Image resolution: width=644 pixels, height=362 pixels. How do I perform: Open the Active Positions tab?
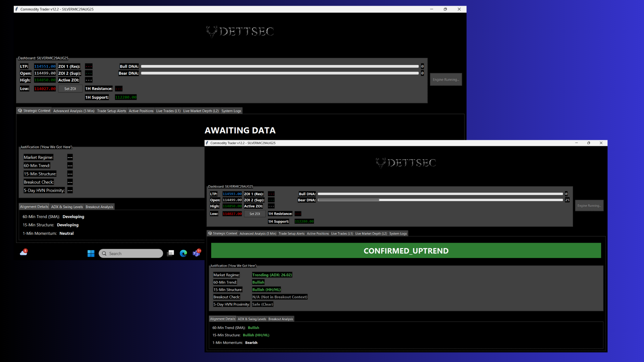[x=318, y=233]
